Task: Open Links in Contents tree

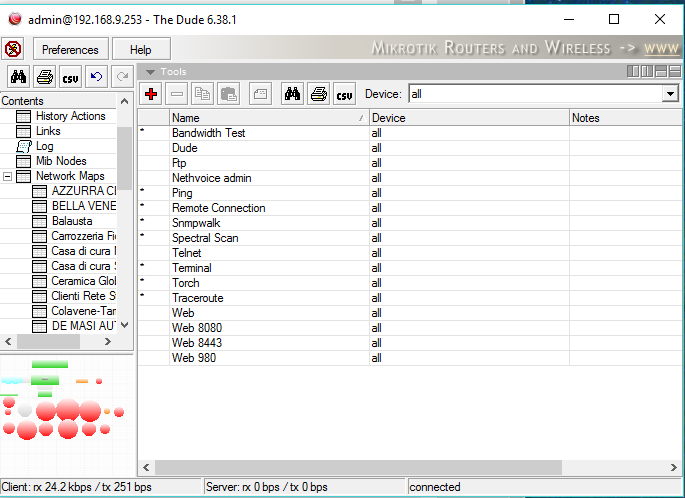Action: [48, 131]
